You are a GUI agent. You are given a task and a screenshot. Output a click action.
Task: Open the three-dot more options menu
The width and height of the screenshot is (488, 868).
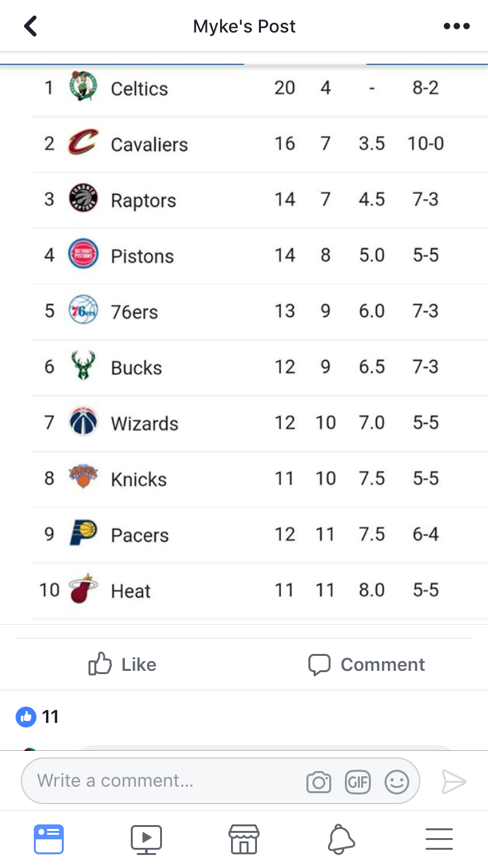click(x=456, y=26)
